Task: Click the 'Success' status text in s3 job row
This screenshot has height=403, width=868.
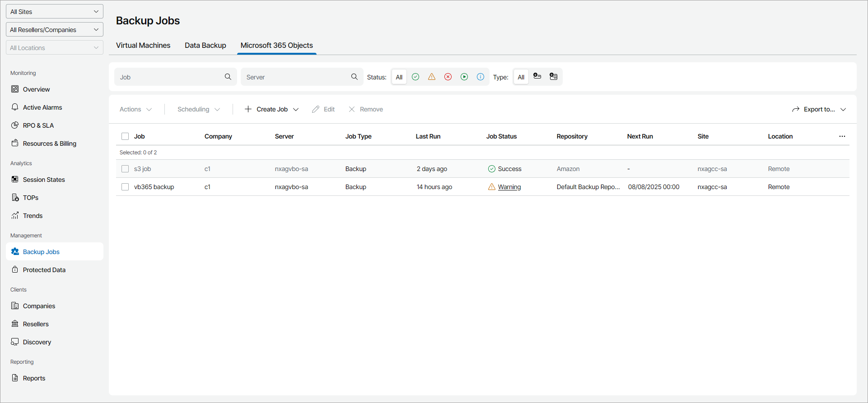Action: 510,169
